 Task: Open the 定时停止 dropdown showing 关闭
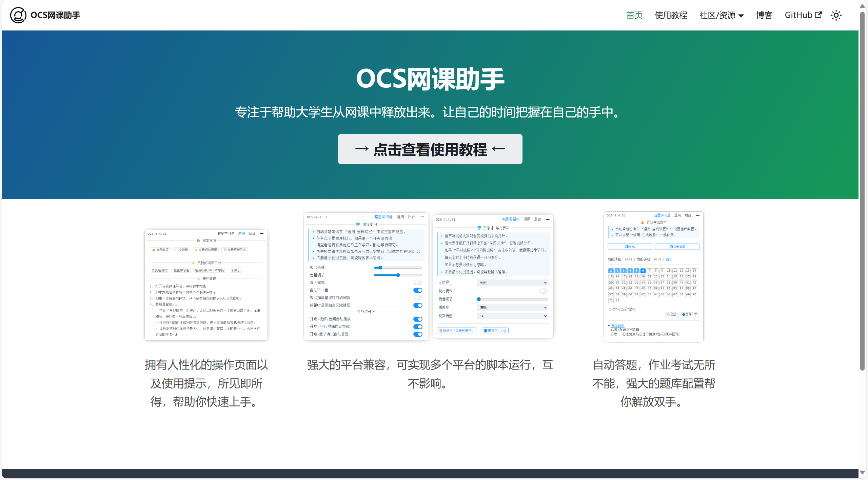(512, 283)
